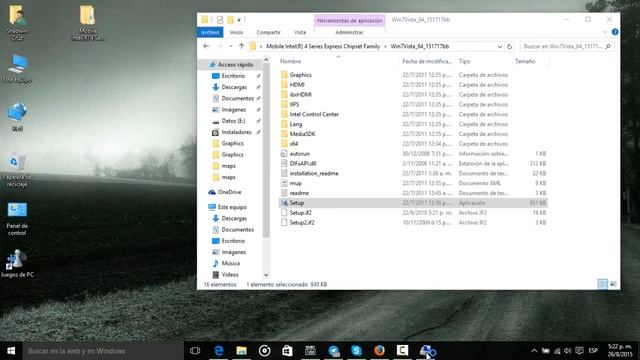Select the mup XML file
Viewport: 640px width, 360px height.
tap(296, 183)
